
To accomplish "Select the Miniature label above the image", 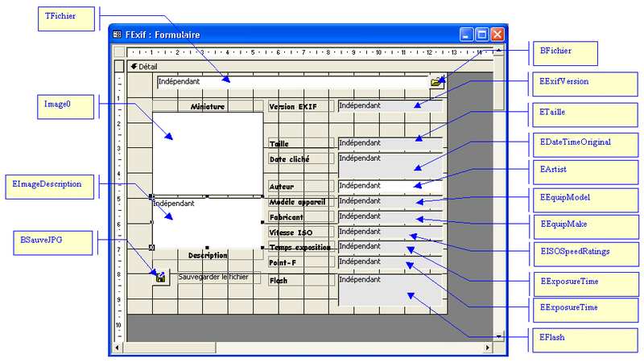I will [x=208, y=106].
